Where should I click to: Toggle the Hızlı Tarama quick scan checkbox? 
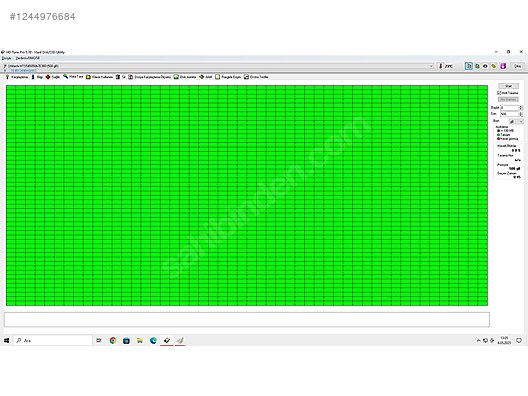tap(499, 93)
